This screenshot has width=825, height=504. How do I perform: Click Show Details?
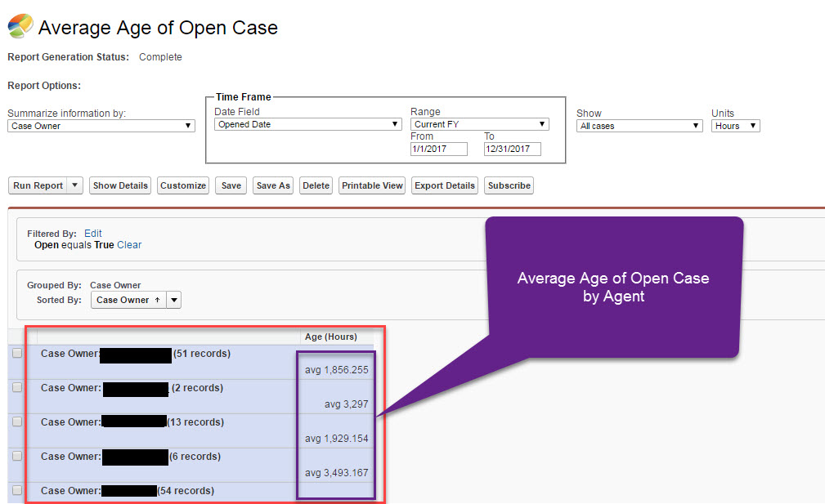[x=119, y=185]
